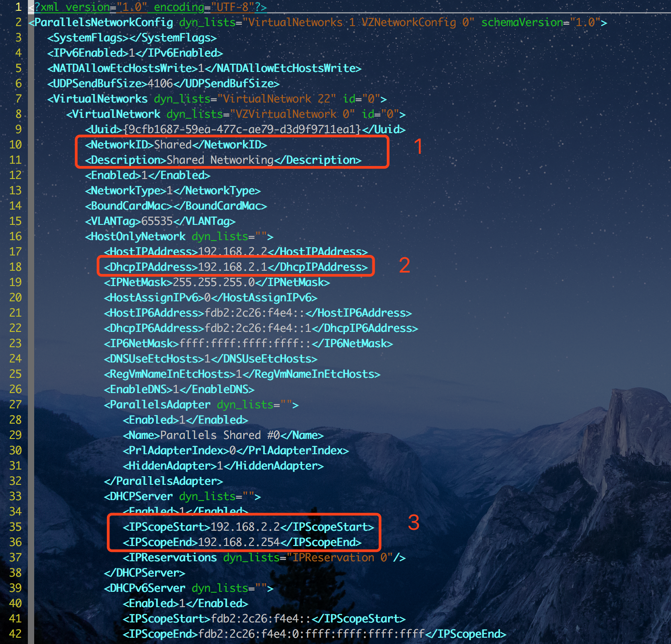
Task: Click the IPReservations line
Action: pyautogui.click(x=264, y=558)
